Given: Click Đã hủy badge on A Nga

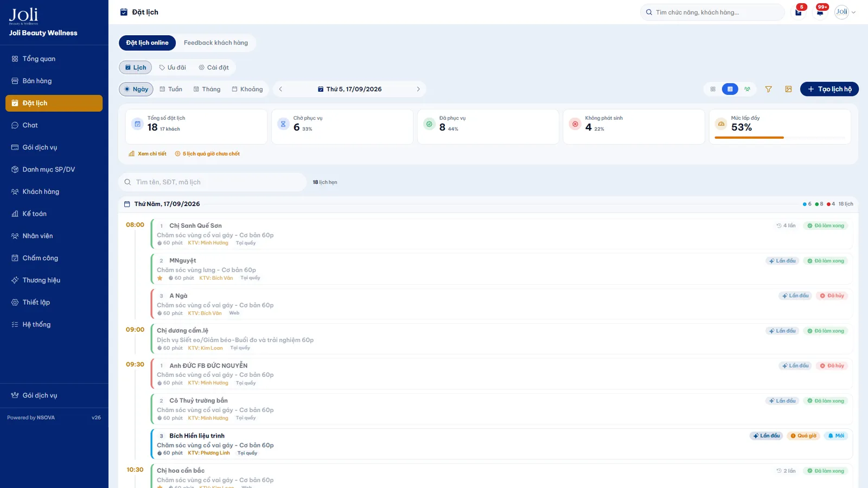Looking at the screenshot, I should click(832, 296).
